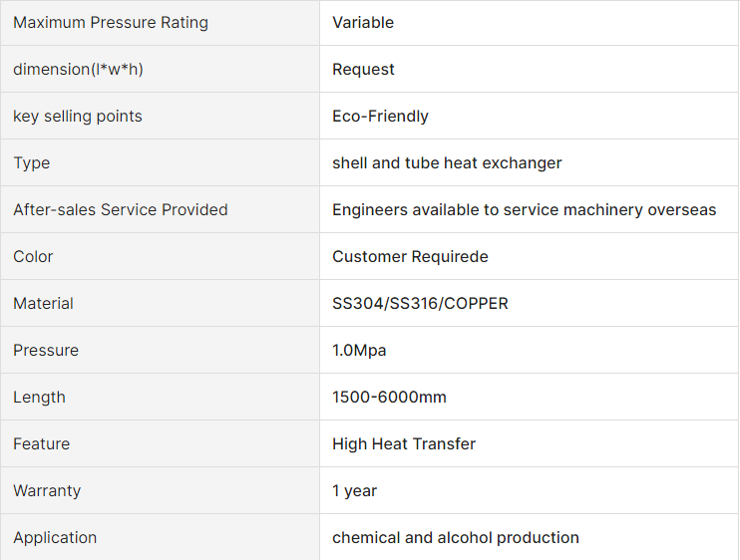Select the Variable value cell
740x560 pixels.
click(529, 23)
